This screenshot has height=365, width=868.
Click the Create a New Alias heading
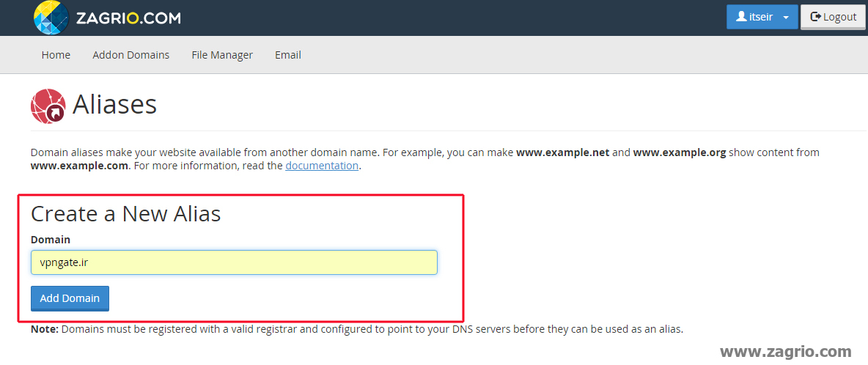point(126,213)
